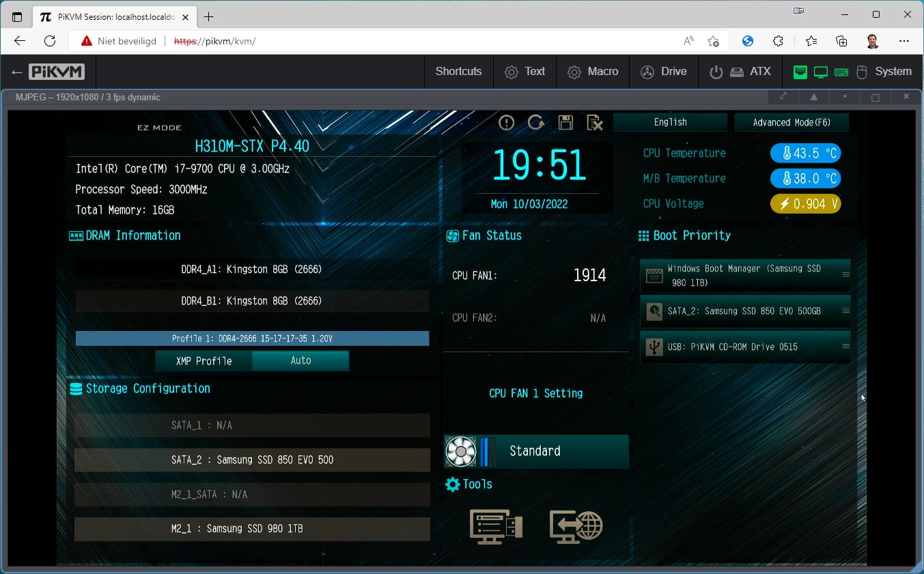The height and width of the screenshot is (574, 924).
Task: Switch to Advanced Mode (F6)
Action: tap(792, 122)
